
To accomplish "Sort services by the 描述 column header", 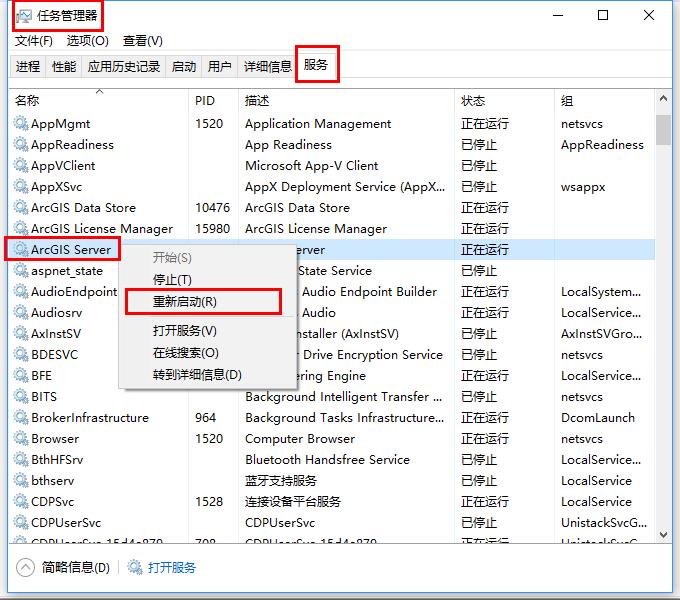I will click(346, 101).
